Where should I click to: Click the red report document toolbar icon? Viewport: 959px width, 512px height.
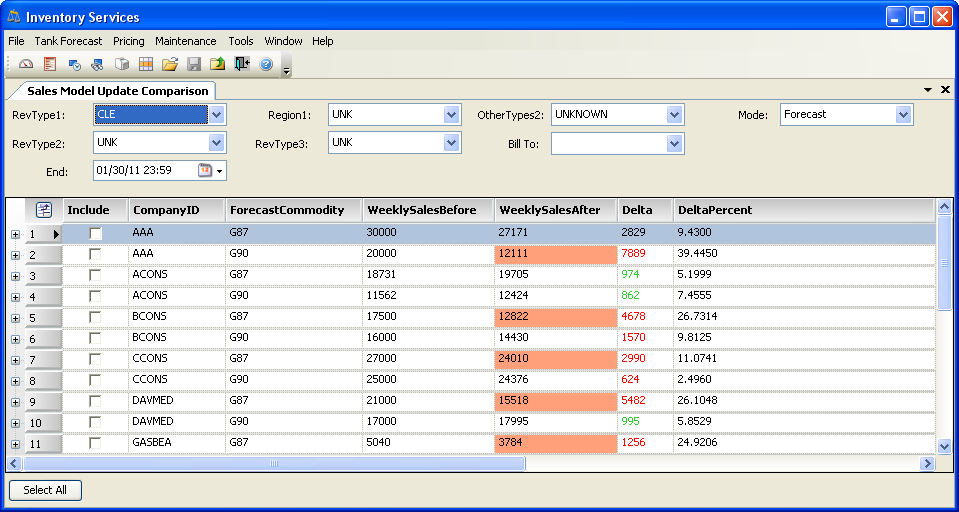click(x=49, y=64)
